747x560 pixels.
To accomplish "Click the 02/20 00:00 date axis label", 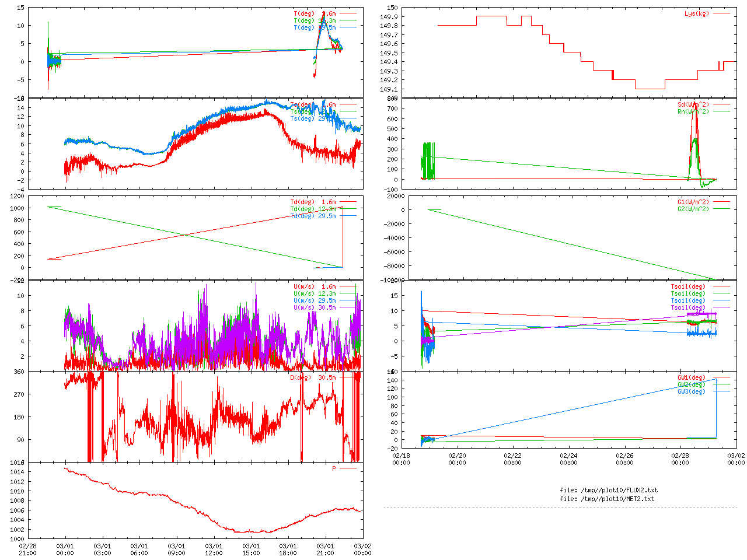I will point(457,459).
